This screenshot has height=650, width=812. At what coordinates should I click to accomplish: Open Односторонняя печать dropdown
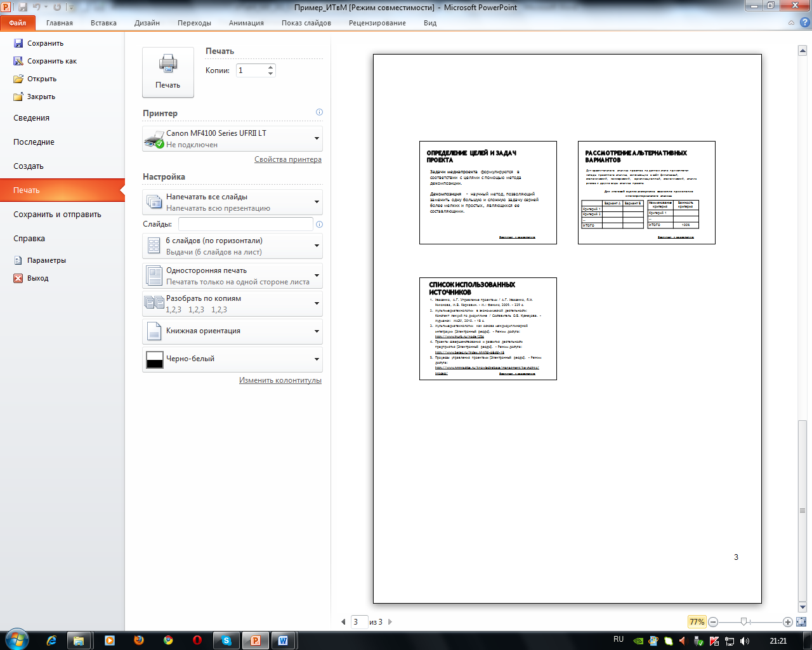[232, 275]
